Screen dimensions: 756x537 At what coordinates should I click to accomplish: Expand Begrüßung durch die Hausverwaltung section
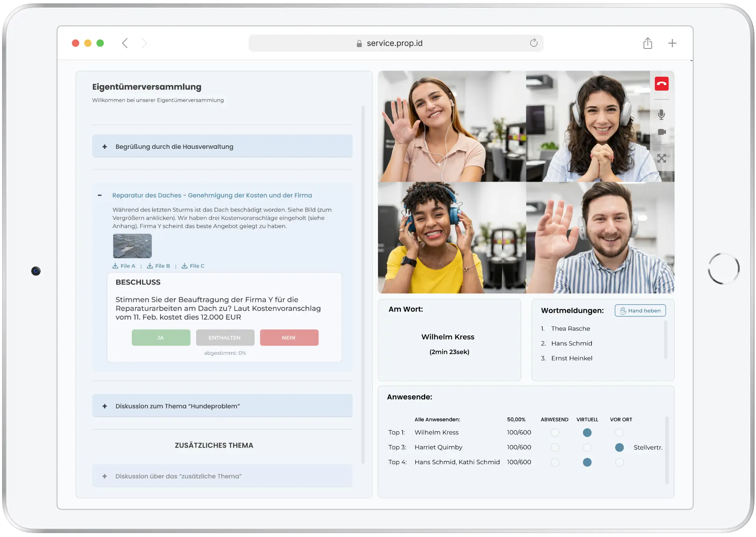point(105,146)
